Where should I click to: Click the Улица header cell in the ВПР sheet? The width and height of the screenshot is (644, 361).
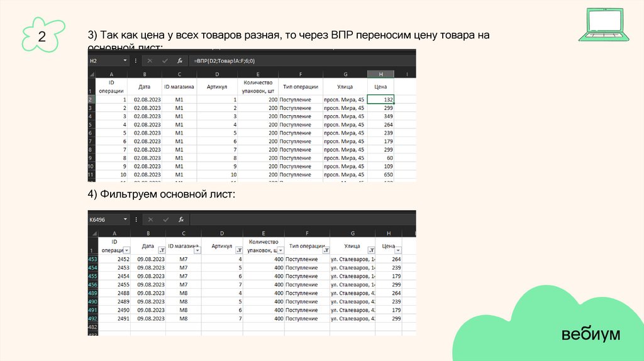345,87
